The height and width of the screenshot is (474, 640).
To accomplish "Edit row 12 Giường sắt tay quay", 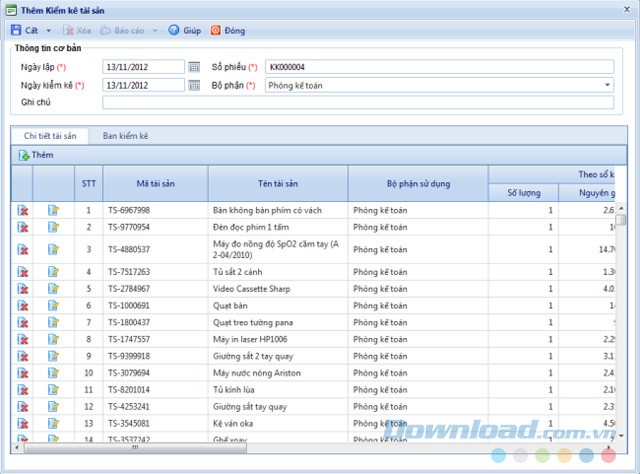I will point(54,407).
